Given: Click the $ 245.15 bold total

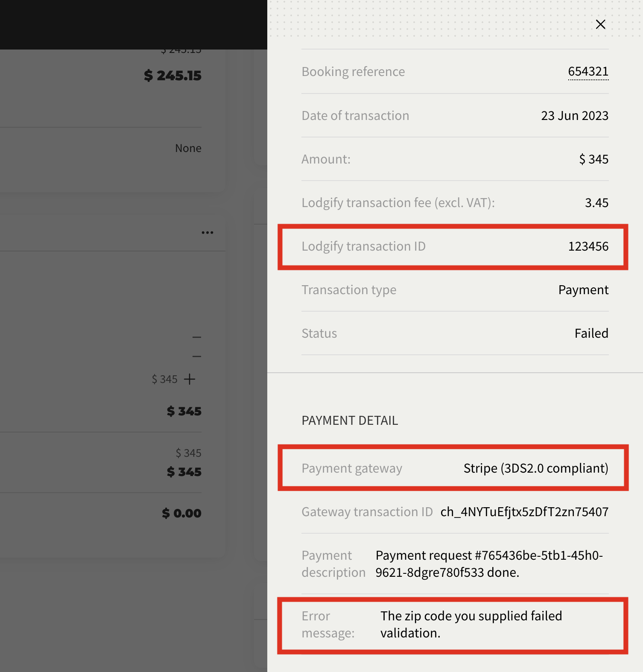Looking at the screenshot, I should pyautogui.click(x=172, y=76).
